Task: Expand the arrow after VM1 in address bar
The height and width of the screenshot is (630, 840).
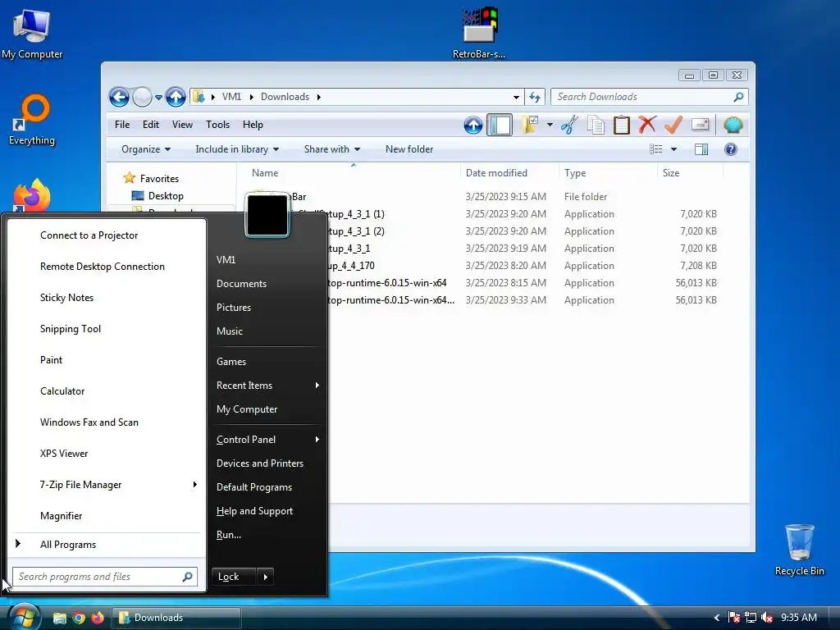Action: tap(251, 97)
